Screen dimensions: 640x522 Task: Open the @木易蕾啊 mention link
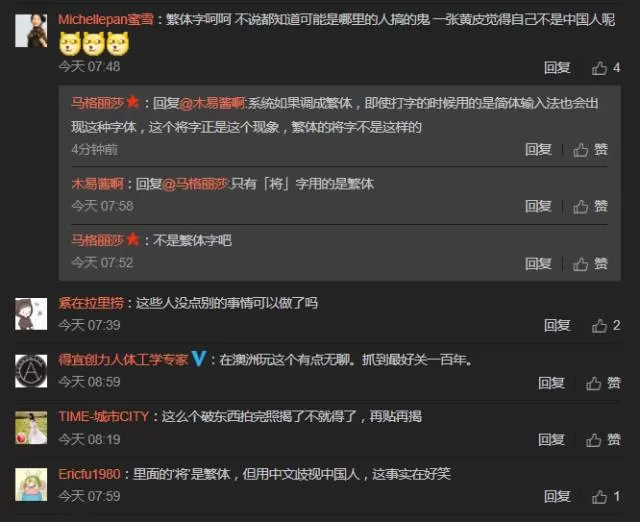[x=212, y=103]
